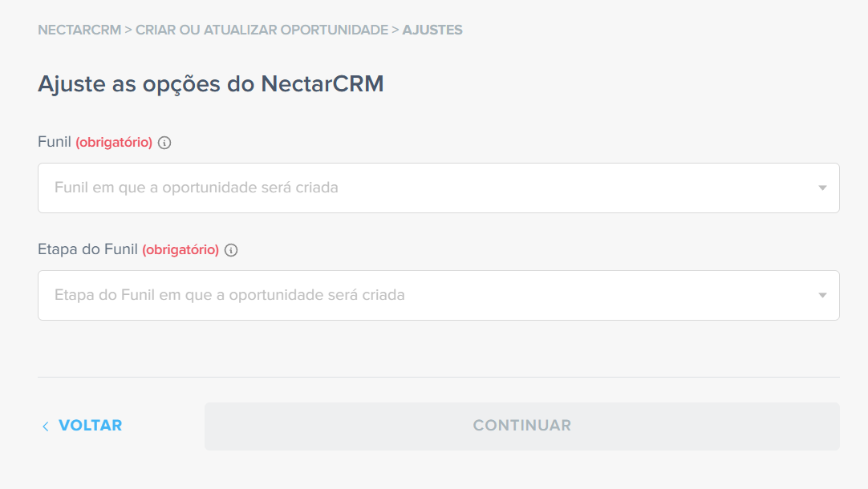Click the info icon beside Etapa do Funil
This screenshot has height=489, width=868.
click(x=231, y=250)
